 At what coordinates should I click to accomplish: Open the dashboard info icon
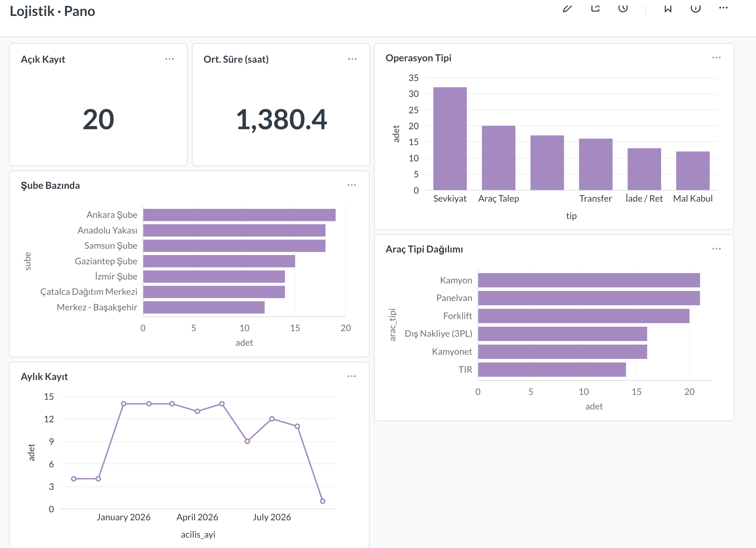pos(695,8)
